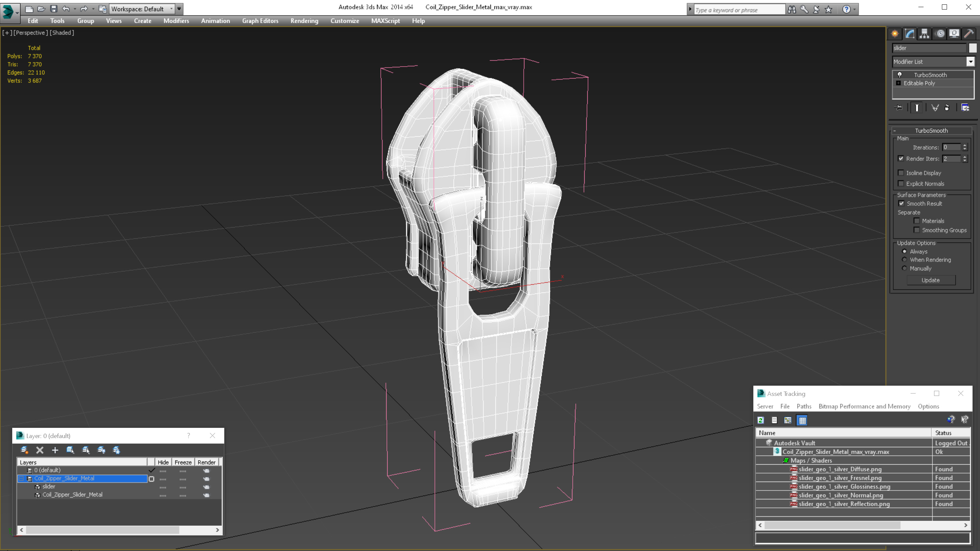The width and height of the screenshot is (980, 551).
Task: Expand the Modifier List dropdown
Action: [x=970, y=61]
